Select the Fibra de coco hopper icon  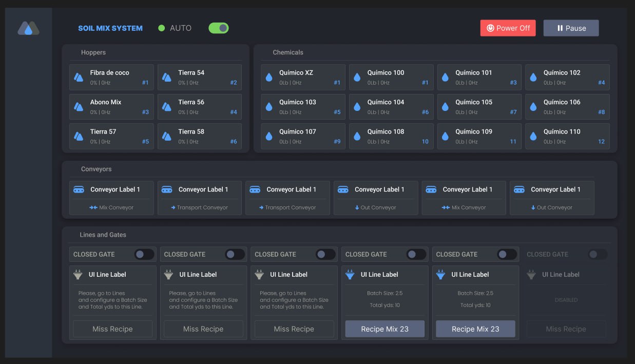tap(79, 78)
